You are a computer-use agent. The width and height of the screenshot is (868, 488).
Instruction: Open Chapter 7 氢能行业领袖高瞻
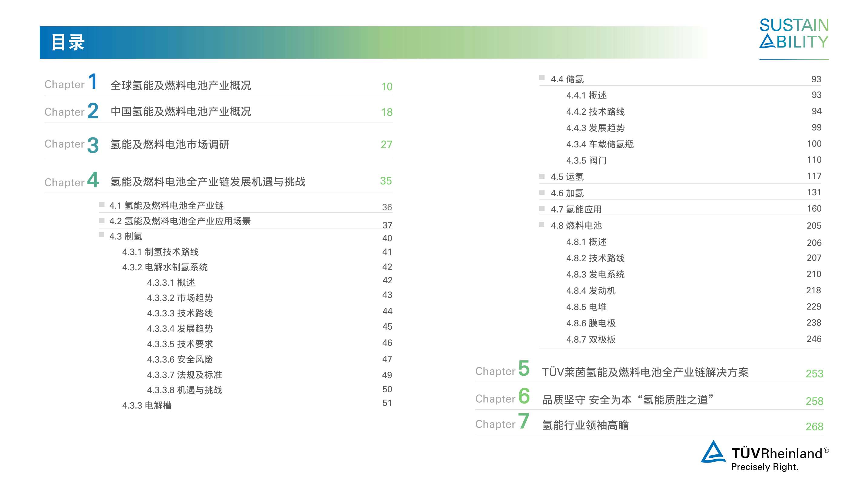(x=585, y=425)
